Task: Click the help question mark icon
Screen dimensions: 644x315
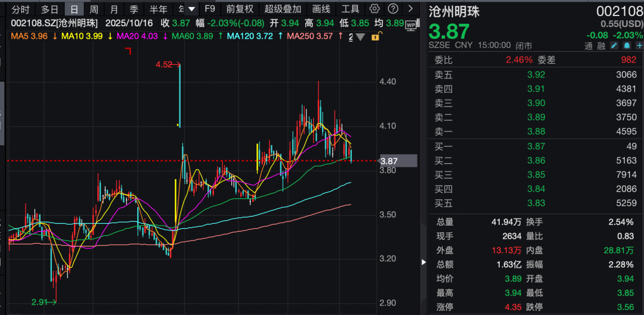Action: pyautogui.click(x=392, y=9)
